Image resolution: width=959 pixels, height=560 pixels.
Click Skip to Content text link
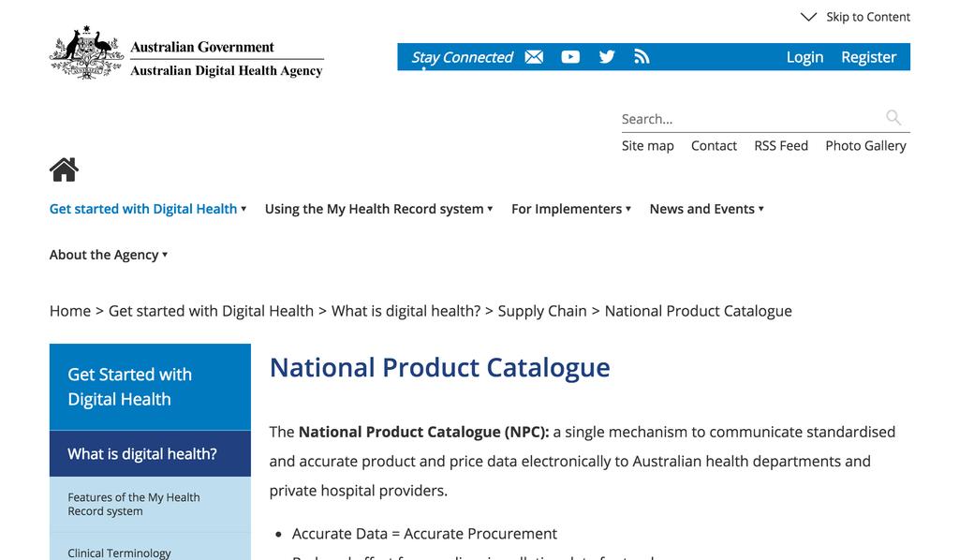click(x=868, y=17)
